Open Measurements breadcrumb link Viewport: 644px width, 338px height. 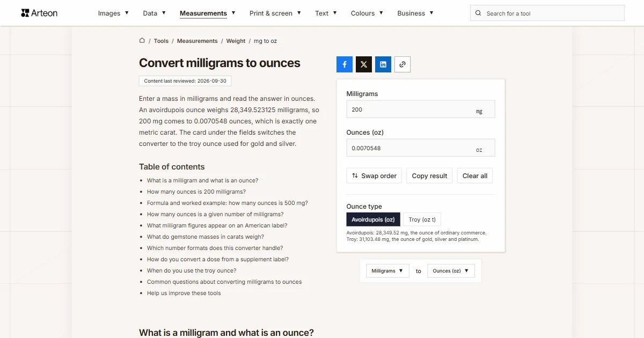coord(197,41)
